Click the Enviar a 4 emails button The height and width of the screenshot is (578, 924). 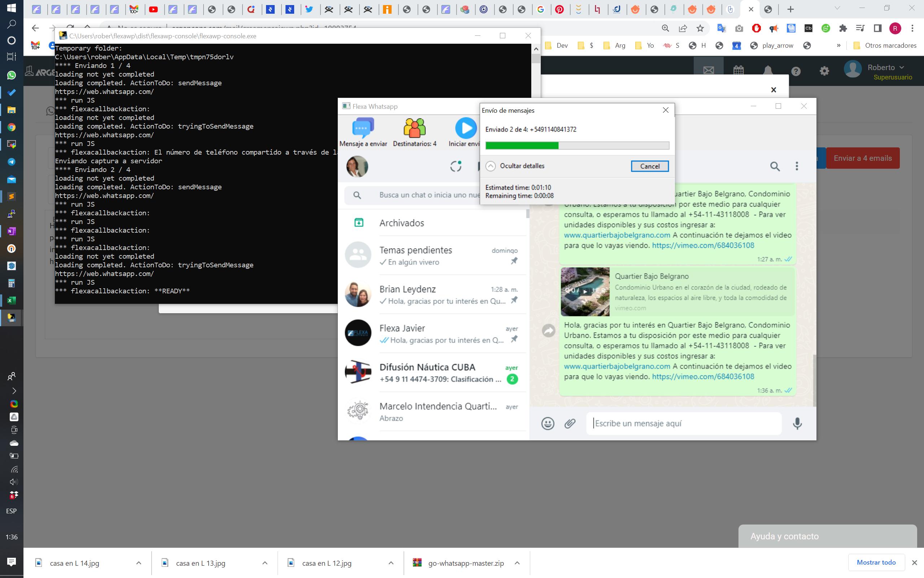(863, 158)
